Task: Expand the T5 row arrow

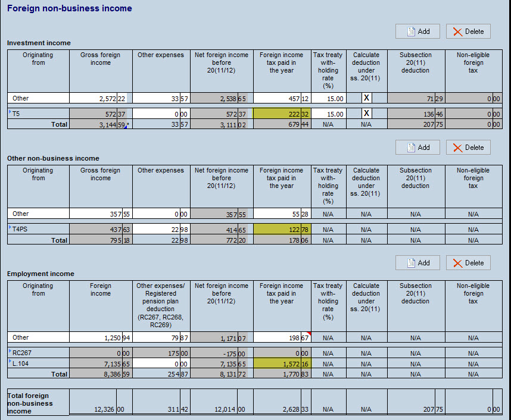Action: (x=10, y=112)
